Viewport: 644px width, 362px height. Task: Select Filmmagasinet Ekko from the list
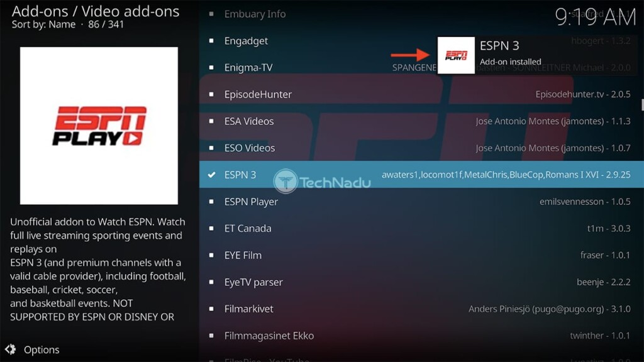coord(421,336)
